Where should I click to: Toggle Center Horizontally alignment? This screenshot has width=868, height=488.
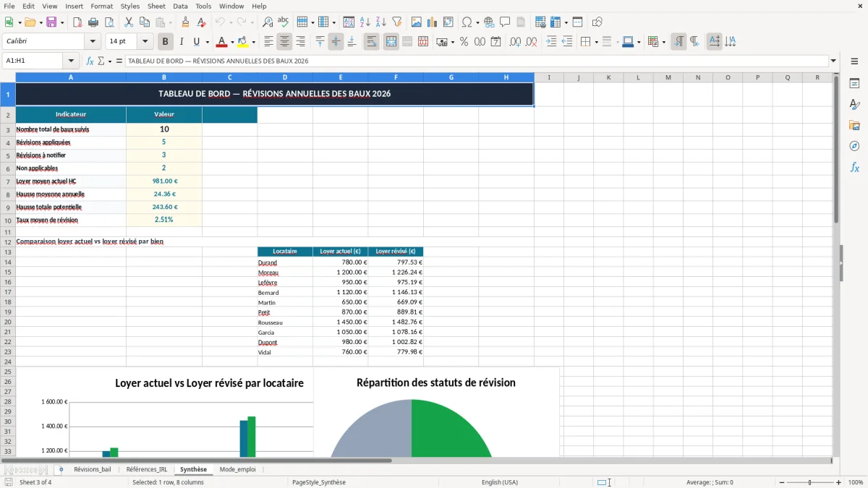(x=284, y=42)
